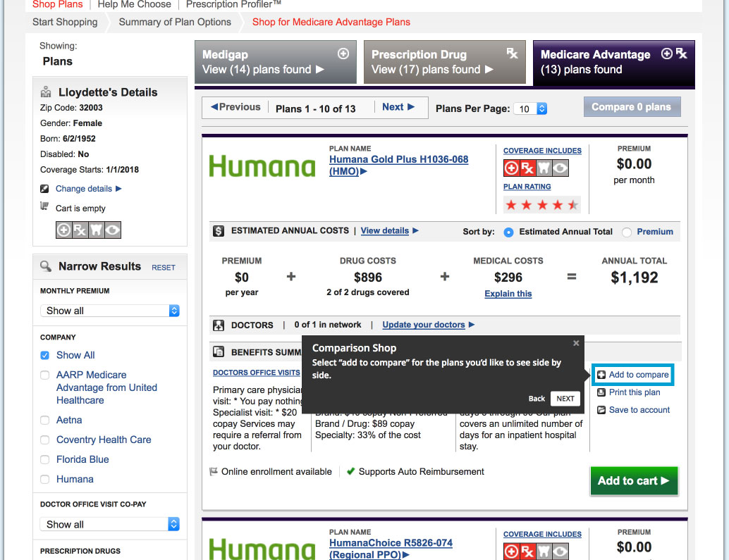Open the Monthly Premium Show all dropdown

(x=110, y=311)
